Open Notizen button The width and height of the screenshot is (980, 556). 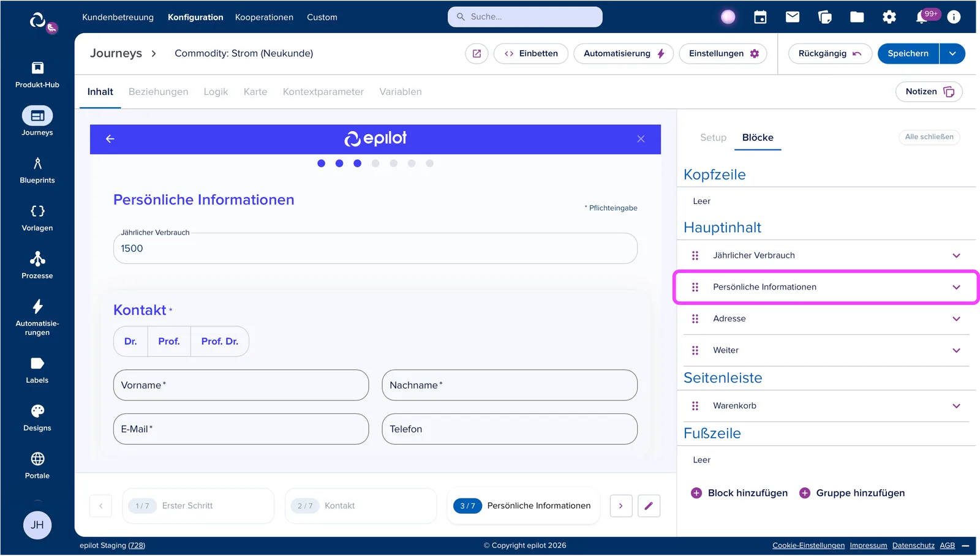point(929,92)
